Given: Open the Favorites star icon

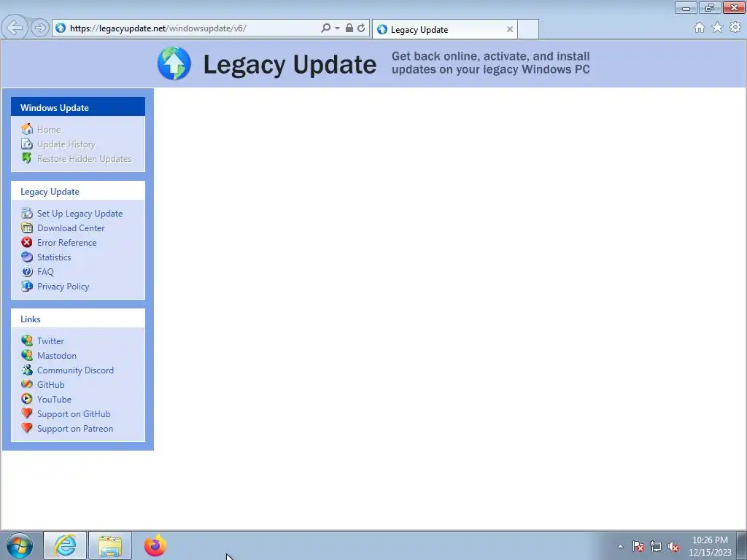Looking at the screenshot, I should [717, 28].
